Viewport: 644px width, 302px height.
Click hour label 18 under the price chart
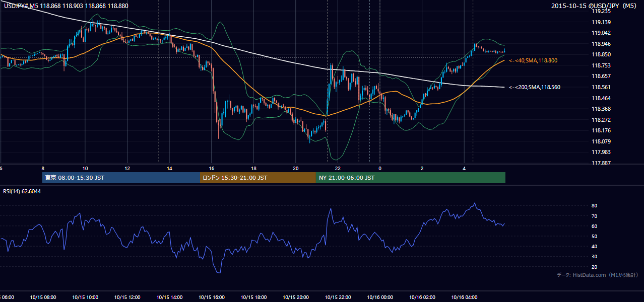tap(253, 169)
